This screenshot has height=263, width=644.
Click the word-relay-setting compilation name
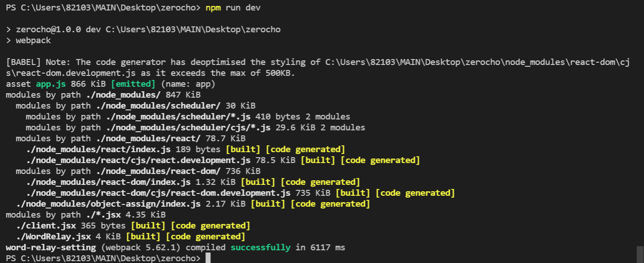pos(51,248)
